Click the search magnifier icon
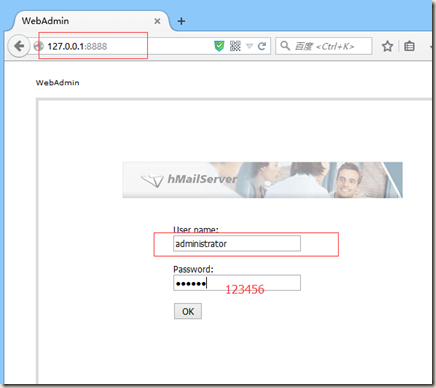436x388 pixels. pos(285,46)
